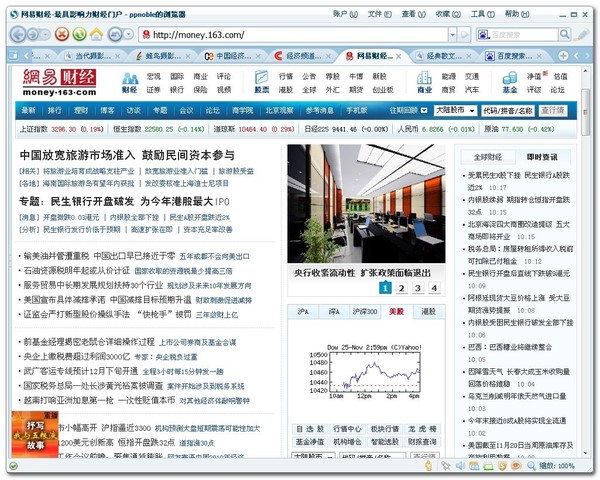
Task: Open the search engine selector icon
Action: tap(483, 35)
